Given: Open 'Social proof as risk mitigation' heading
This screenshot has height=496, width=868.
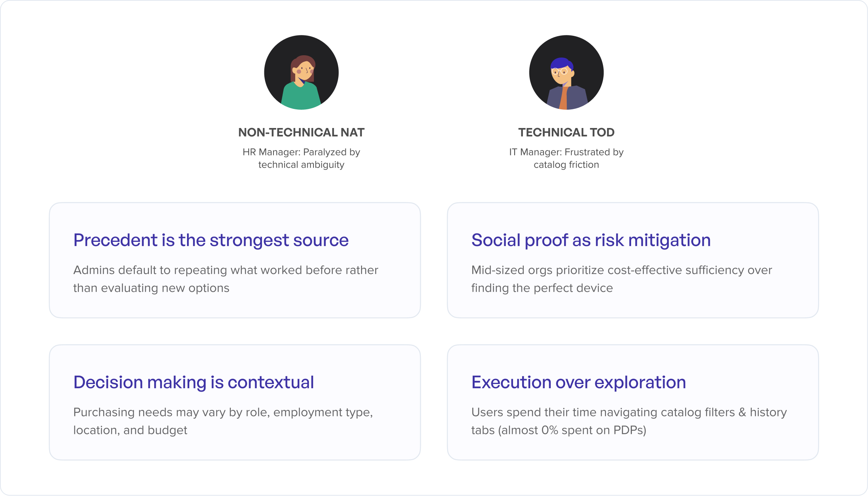Looking at the screenshot, I should 591,240.
